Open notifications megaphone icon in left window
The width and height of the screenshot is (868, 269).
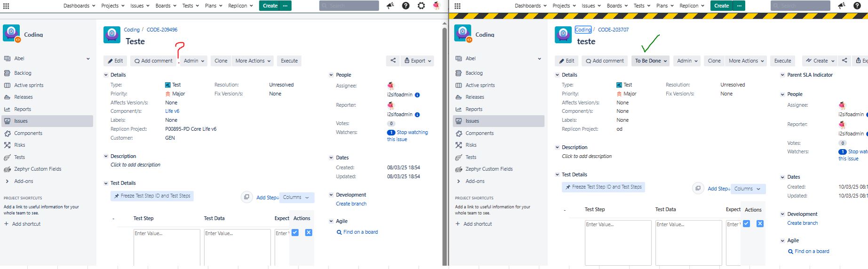(x=390, y=6)
